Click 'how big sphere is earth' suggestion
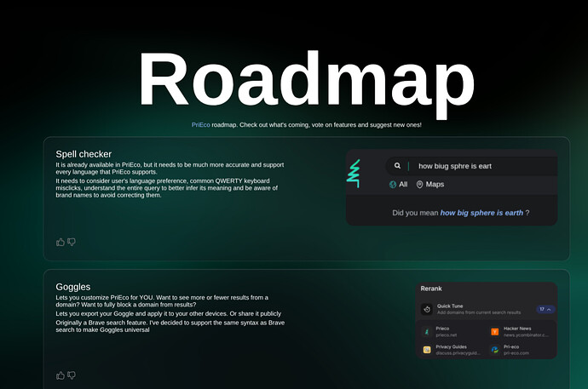 (481, 213)
